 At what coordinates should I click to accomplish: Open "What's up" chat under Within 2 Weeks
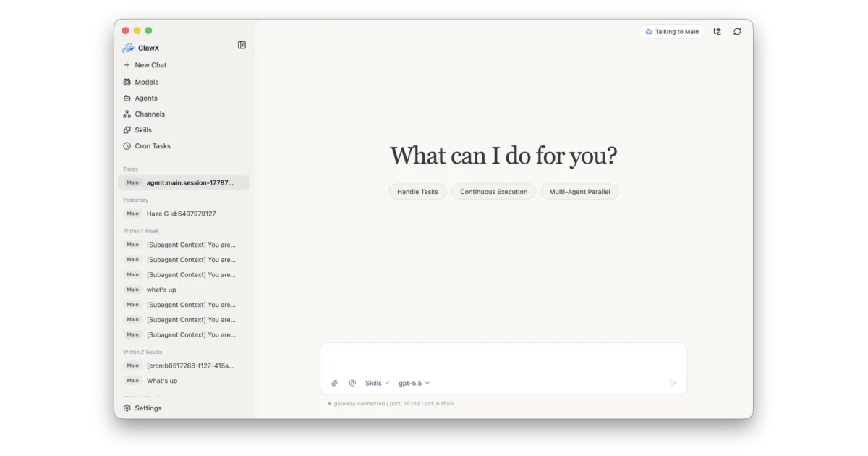coord(184,381)
